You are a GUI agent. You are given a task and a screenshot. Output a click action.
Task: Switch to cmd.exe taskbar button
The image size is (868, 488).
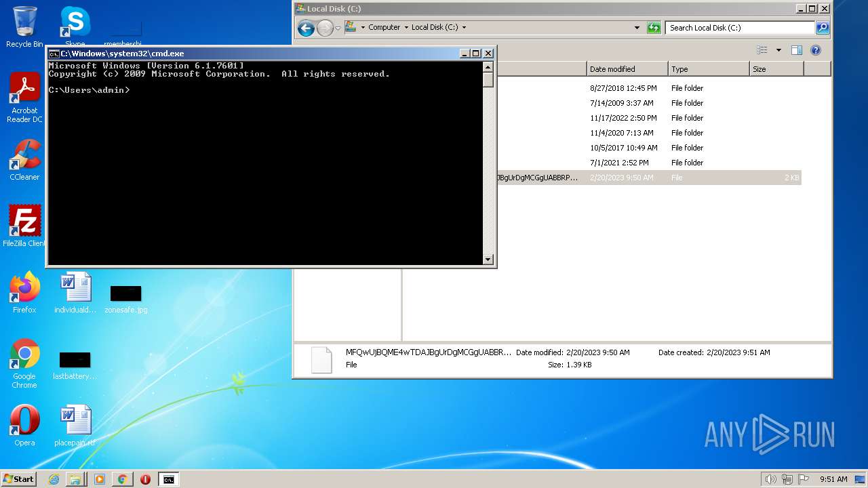168,479
